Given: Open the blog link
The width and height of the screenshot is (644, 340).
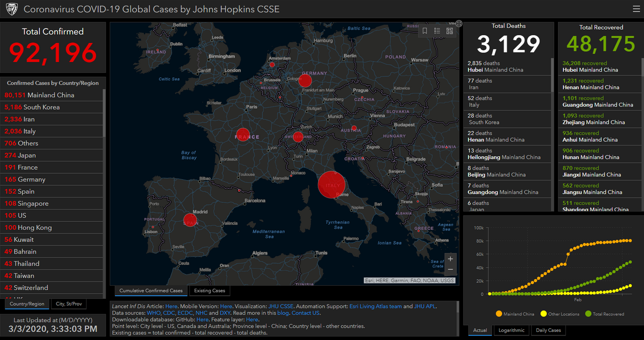Looking at the screenshot, I should click(283, 313).
